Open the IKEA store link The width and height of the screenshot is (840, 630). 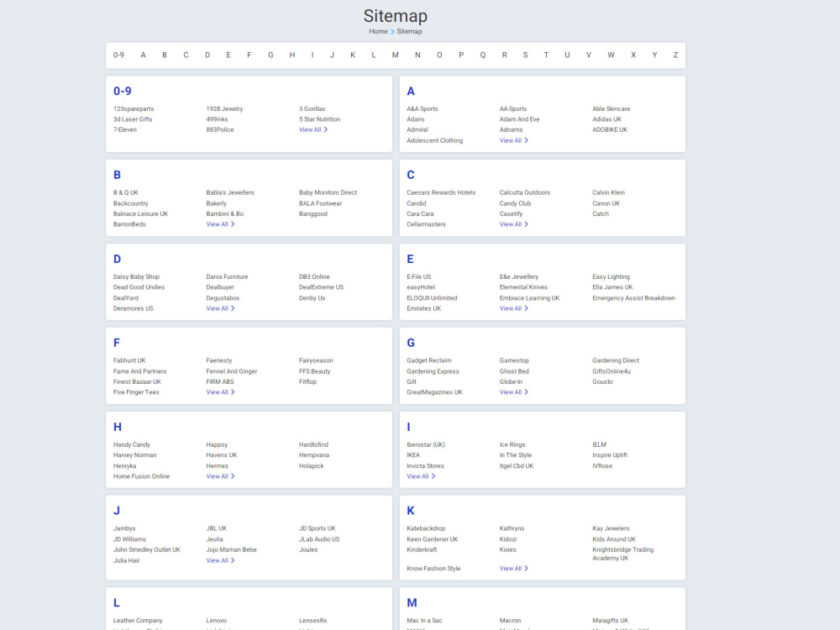click(413, 454)
